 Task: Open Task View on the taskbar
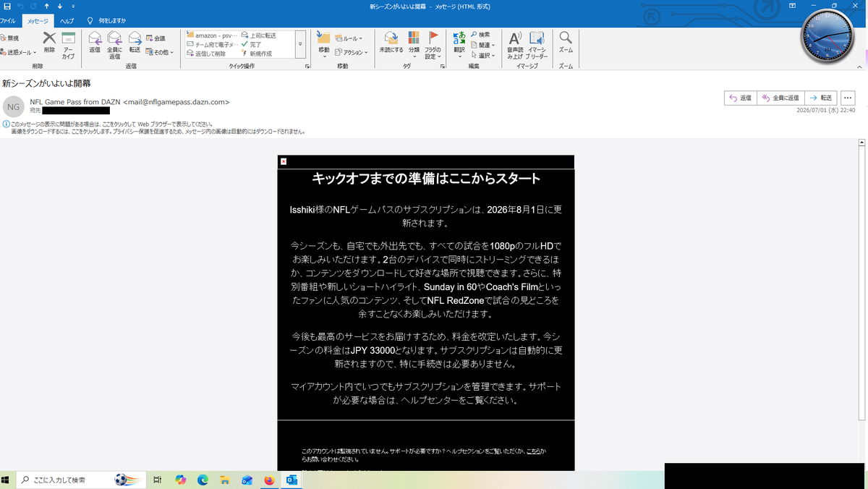pyautogui.click(x=157, y=480)
